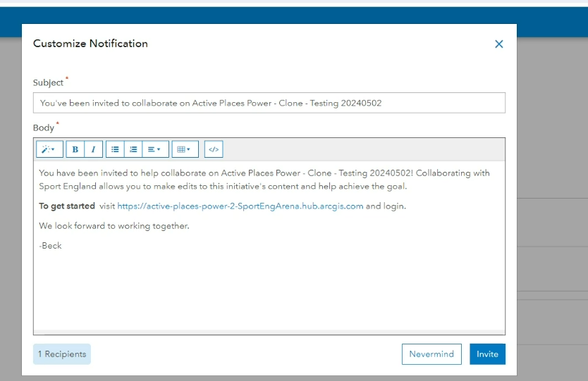Toggle bold formatting in body editor
Image resolution: width=588 pixels, height=381 pixels.
click(75, 149)
